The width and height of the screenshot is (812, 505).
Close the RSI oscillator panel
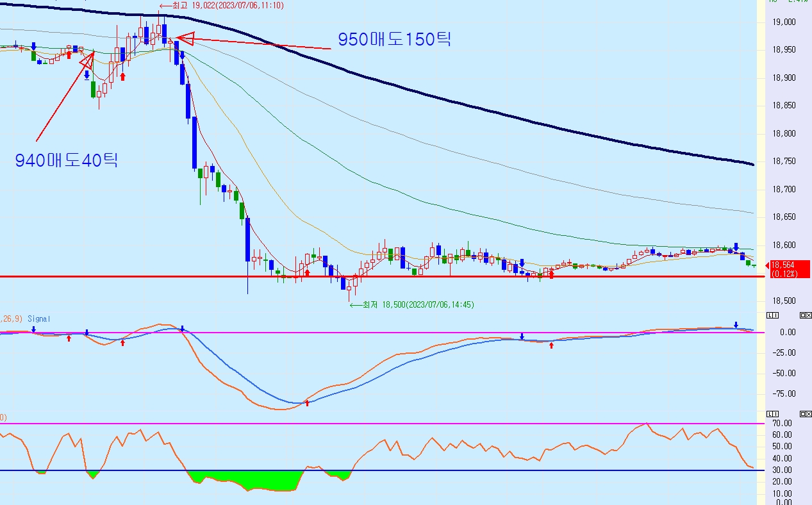click(809, 414)
